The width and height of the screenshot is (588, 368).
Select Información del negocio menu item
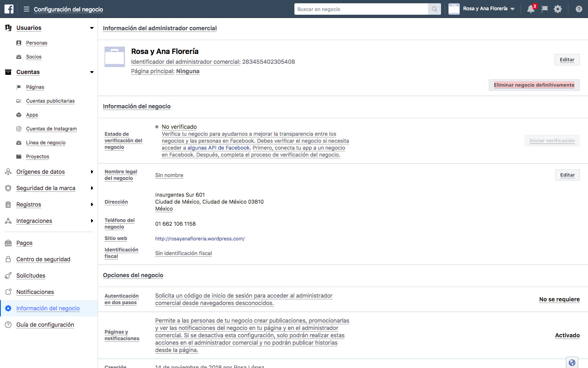(48, 308)
